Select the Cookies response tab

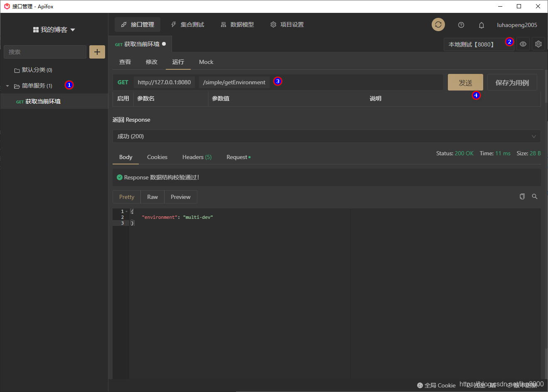[157, 157]
